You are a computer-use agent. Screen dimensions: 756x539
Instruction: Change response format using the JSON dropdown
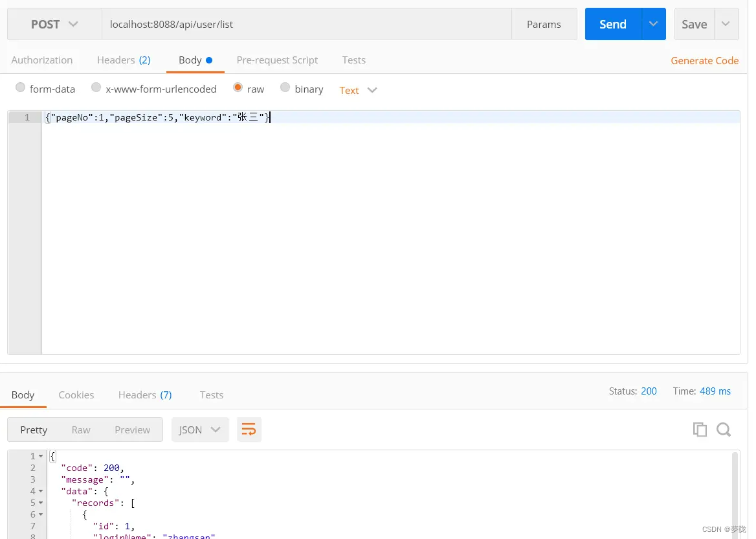200,429
